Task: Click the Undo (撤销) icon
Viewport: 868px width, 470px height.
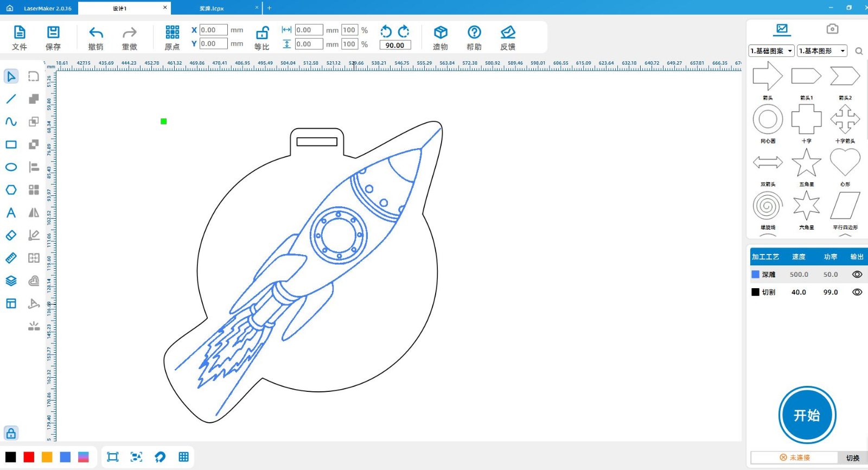Action: click(96, 33)
